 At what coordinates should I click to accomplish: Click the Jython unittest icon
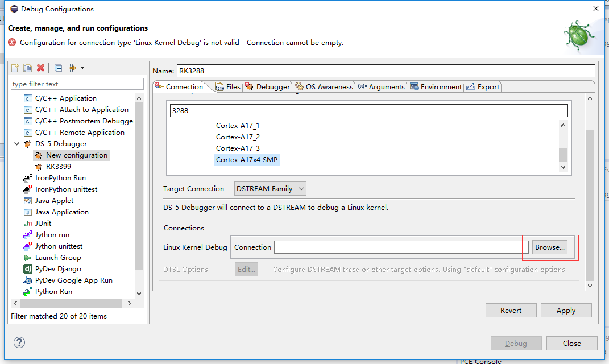(x=27, y=246)
